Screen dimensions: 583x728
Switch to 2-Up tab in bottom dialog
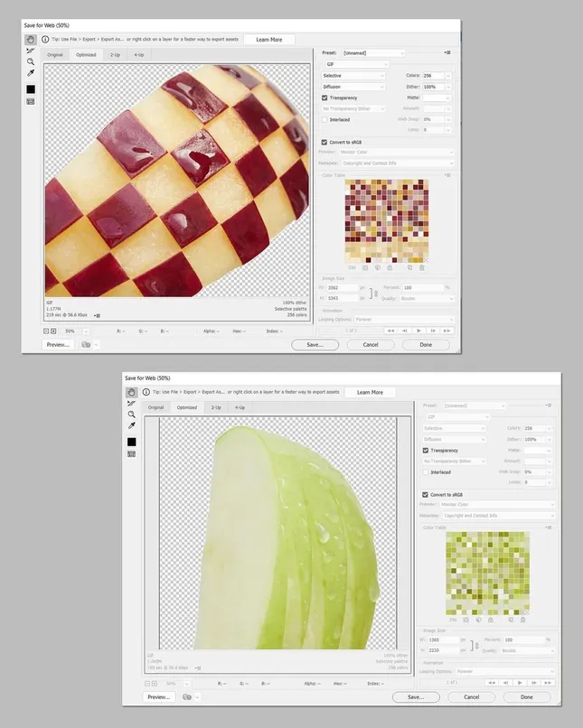click(216, 407)
